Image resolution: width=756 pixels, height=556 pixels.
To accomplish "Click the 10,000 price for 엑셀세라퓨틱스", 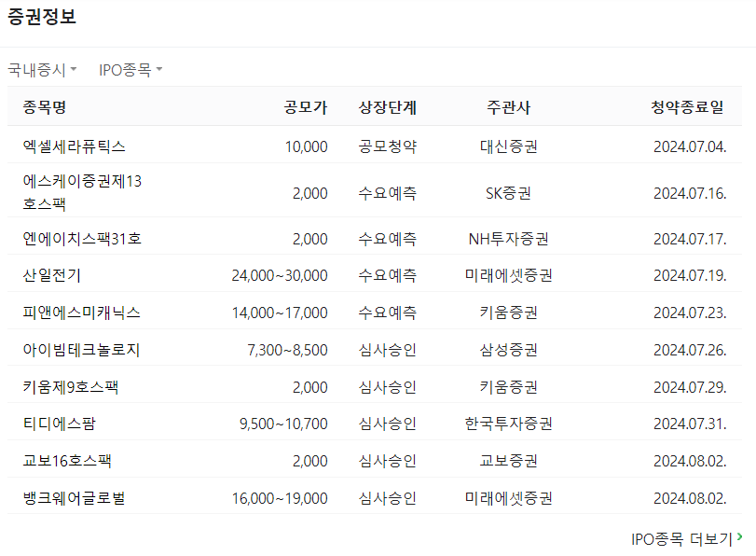I will tap(306, 146).
